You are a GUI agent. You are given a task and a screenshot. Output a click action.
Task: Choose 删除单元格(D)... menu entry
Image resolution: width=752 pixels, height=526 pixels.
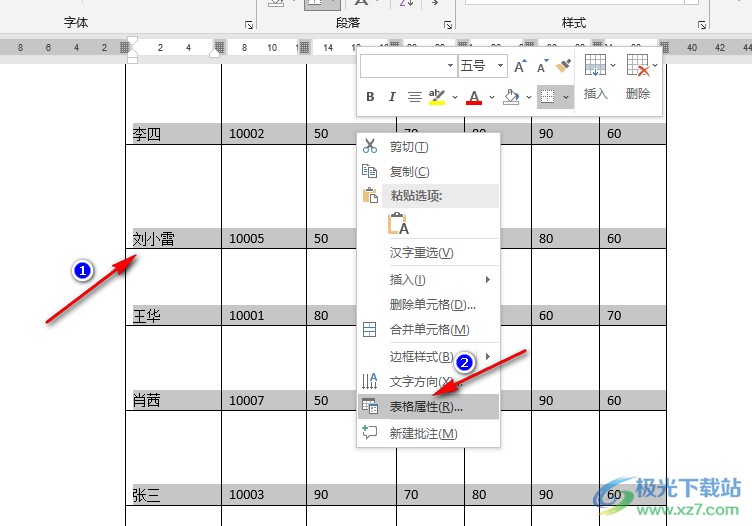click(429, 304)
